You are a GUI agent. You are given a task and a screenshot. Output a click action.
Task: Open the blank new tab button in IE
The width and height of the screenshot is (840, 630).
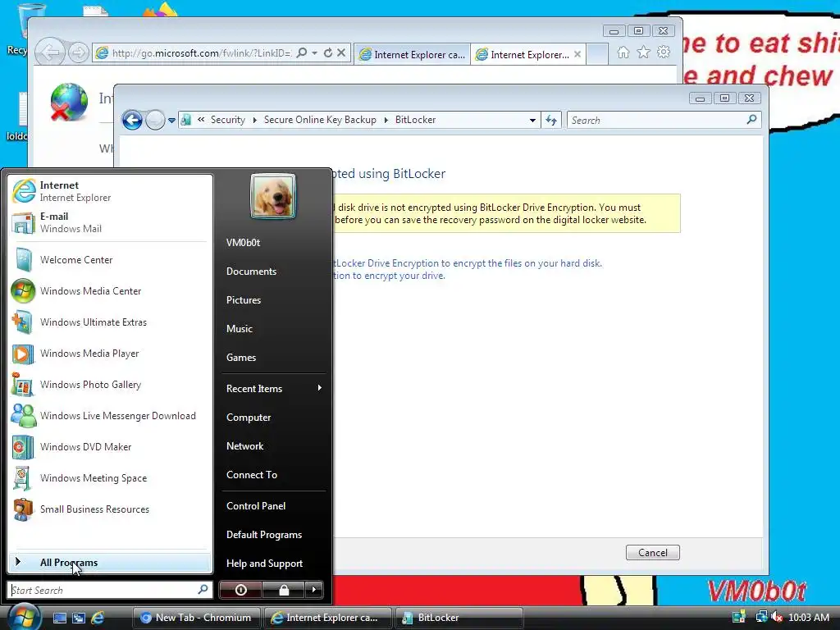point(597,54)
